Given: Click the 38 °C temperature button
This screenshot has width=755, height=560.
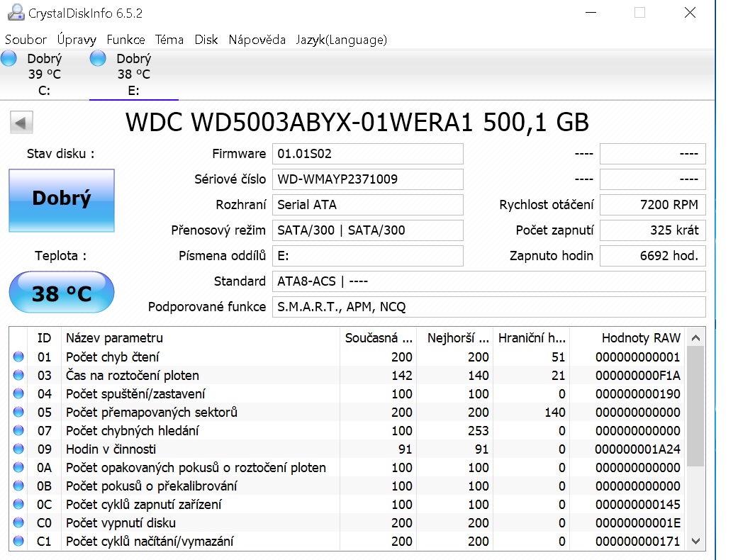Looking at the screenshot, I should tap(62, 292).
